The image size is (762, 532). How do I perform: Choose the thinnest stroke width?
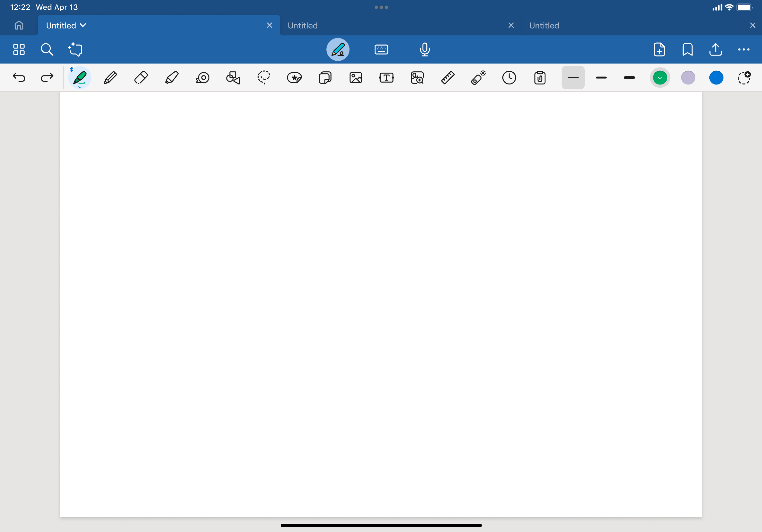point(573,78)
